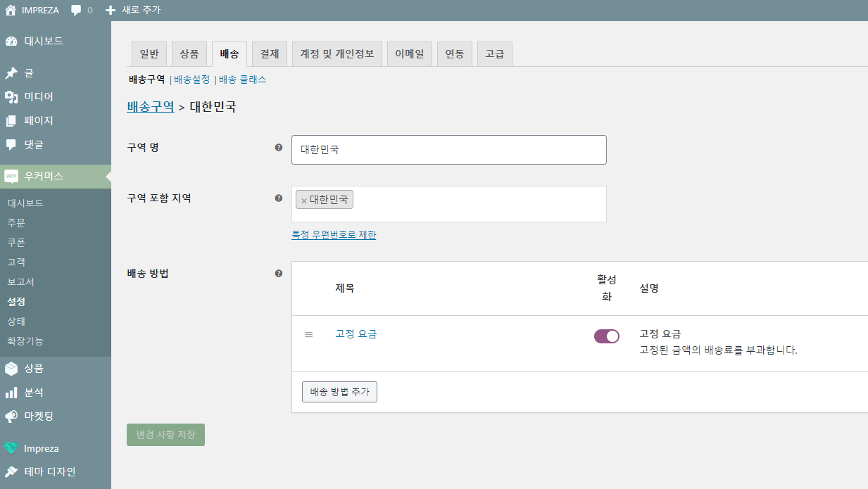Click the 배송 방법 추가 button
This screenshot has width=868, height=489.
(339, 392)
